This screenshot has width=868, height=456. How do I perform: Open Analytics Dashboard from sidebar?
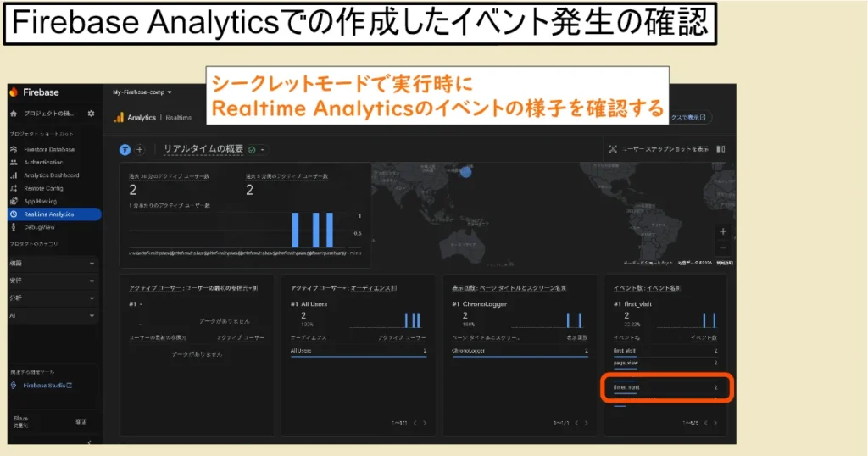click(52, 175)
